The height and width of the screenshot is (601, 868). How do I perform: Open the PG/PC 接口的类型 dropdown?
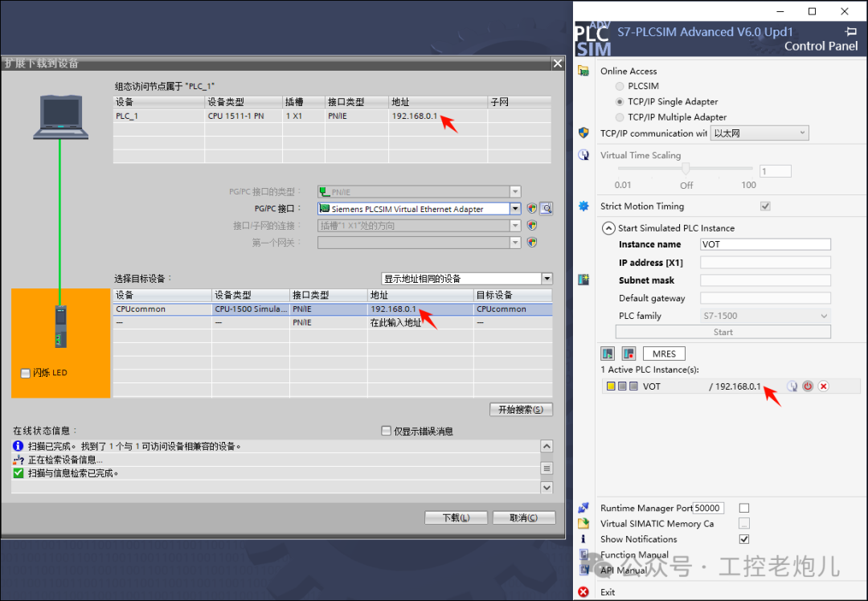coord(515,192)
